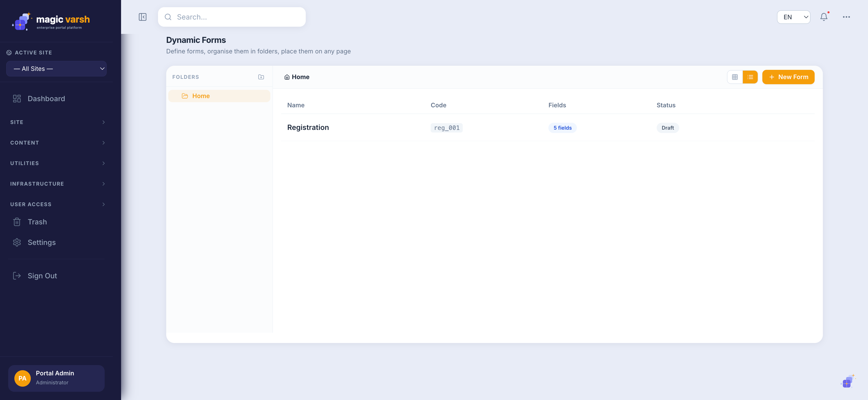
Task: Click the 5 fields badge
Action: 563,128
